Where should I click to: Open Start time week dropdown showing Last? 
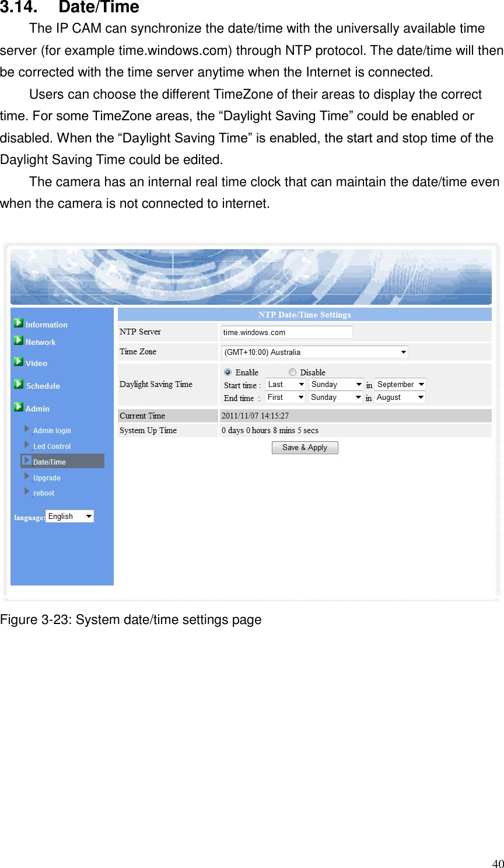pyautogui.click(x=286, y=384)
